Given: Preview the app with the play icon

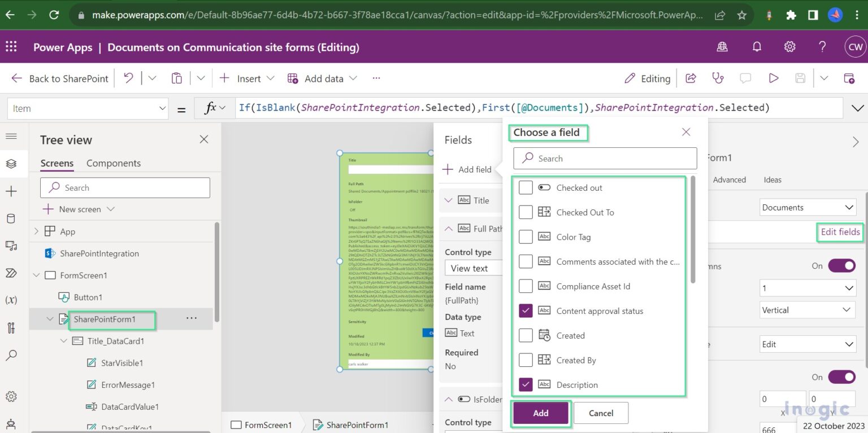Looking at the screenshot, I should coord(774,78).
